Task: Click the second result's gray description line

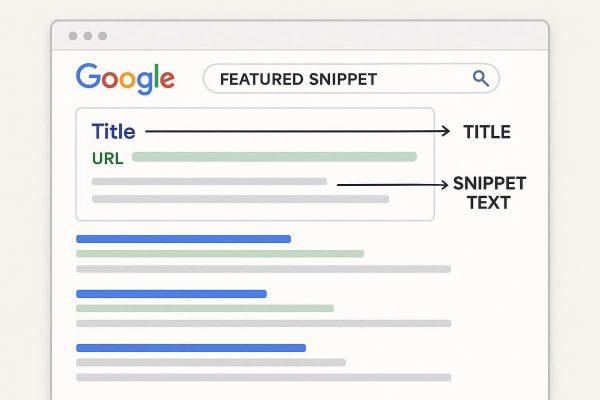Action: click(263, 323)
